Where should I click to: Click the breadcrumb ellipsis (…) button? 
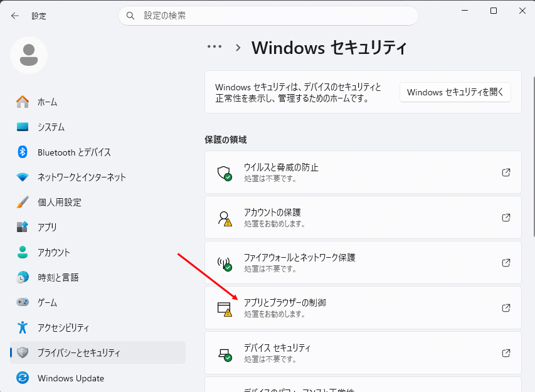215,47
